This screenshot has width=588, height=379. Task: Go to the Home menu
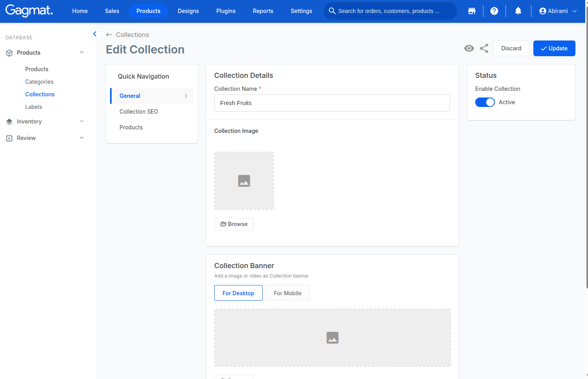coord(80,11)
